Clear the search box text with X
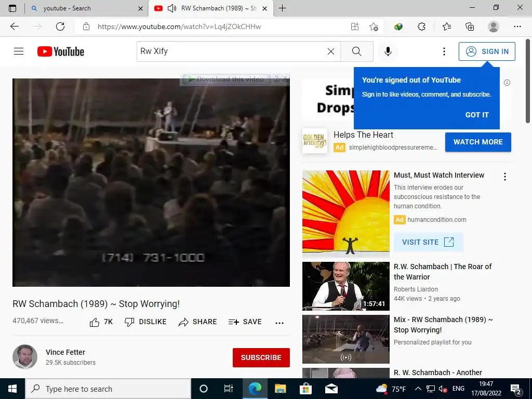 (x=331, y=51)
